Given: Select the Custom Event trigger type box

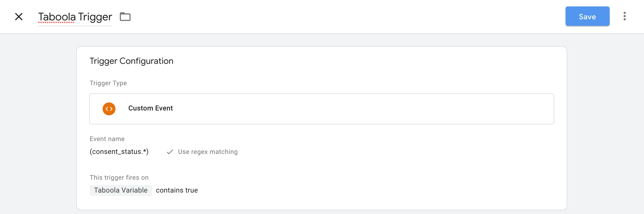Looking at the screenshot, I should click(321, 109).
